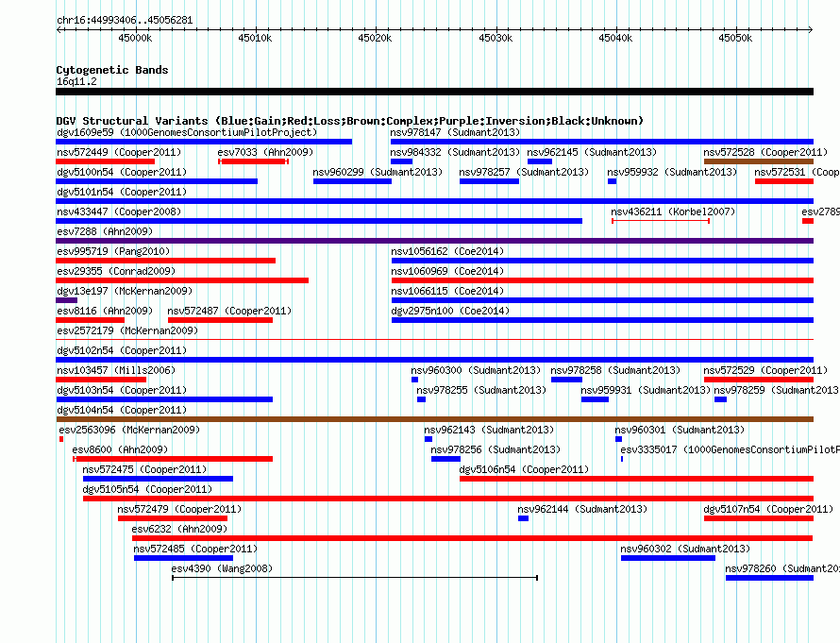The image size is (840, 643).
Task: Select esv29355 (Conrad2009) variant label
Action: tap(116, 271)
